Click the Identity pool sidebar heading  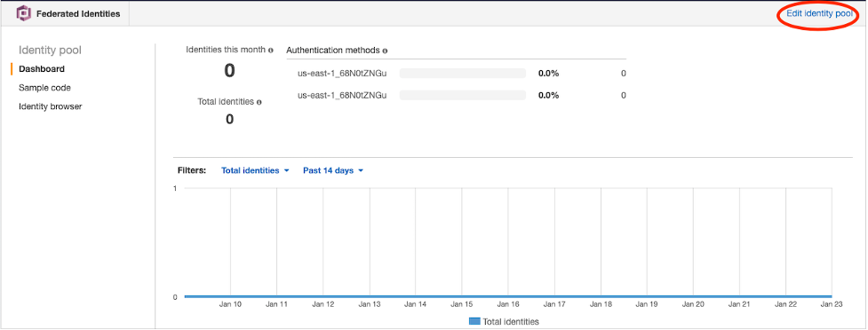coord(50,51)
